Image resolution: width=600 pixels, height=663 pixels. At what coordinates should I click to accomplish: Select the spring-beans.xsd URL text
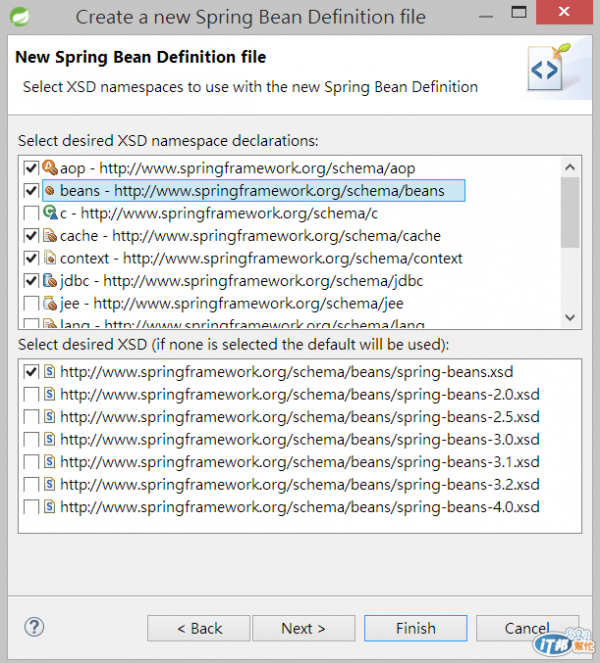coord(287,372)
